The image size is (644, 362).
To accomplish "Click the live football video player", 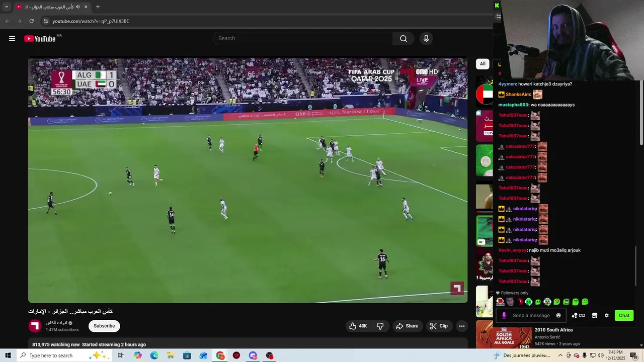I will (248, 180).
